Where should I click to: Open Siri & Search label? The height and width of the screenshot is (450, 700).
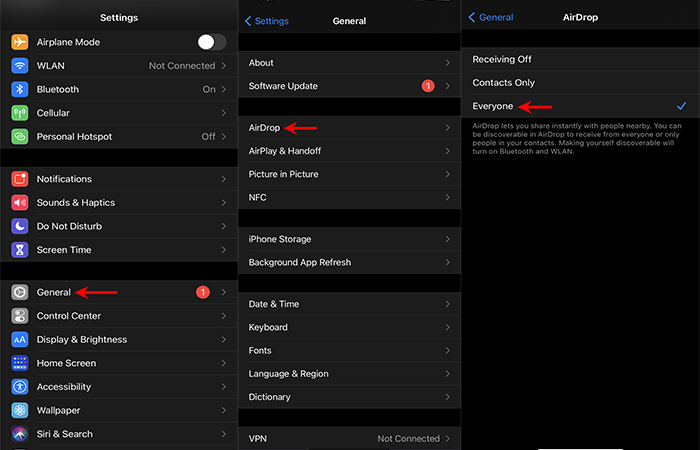coord(65,434)
